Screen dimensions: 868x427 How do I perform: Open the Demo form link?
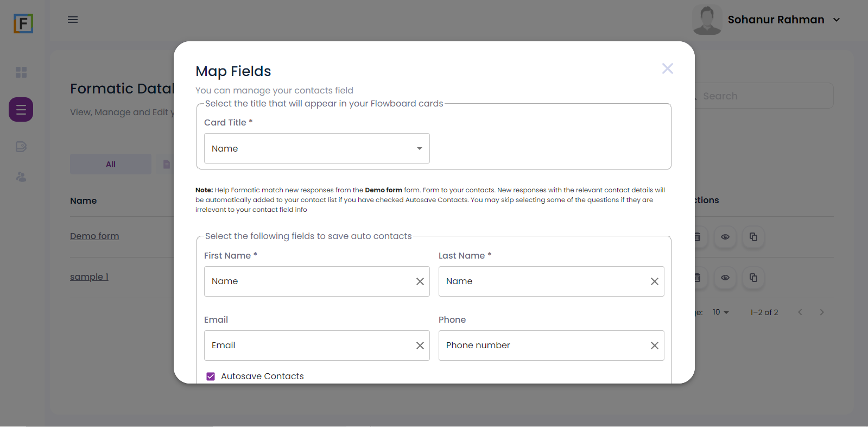94,236
